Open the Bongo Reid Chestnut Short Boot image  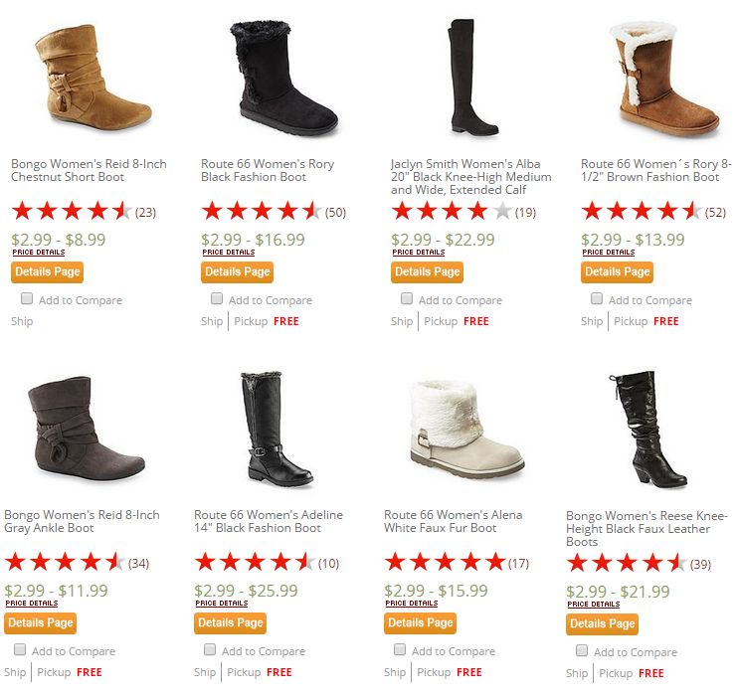[92, 77]
